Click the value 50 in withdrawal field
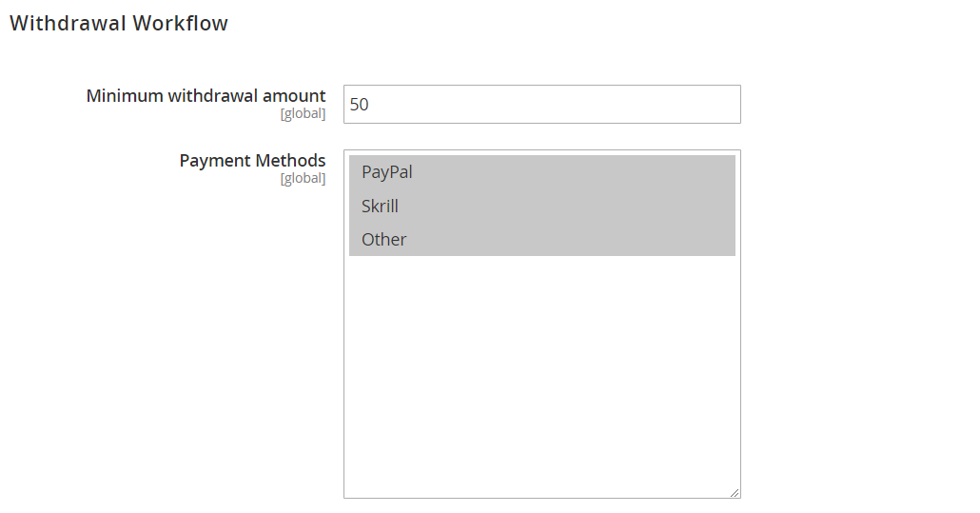 coord(360,105)
